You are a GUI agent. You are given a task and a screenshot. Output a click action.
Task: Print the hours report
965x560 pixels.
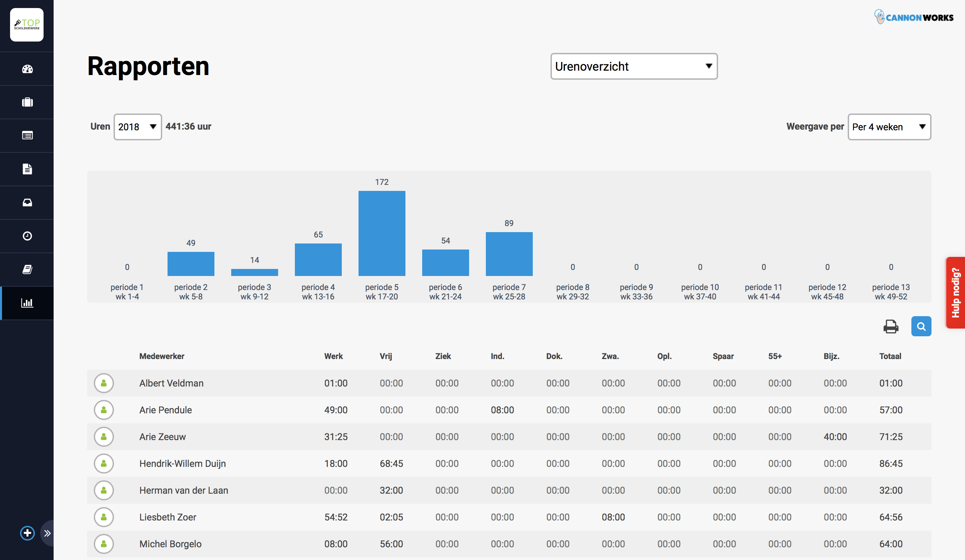click(891, 327)
